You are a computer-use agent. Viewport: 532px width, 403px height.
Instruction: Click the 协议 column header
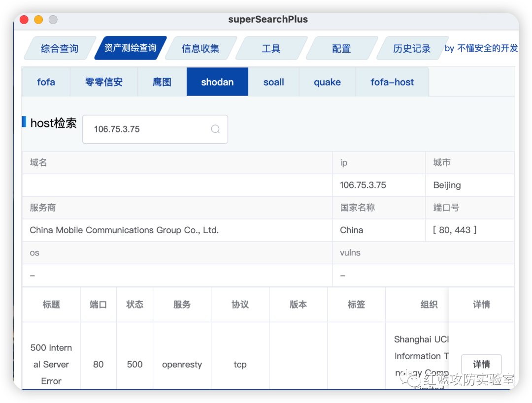pos(240,305)
